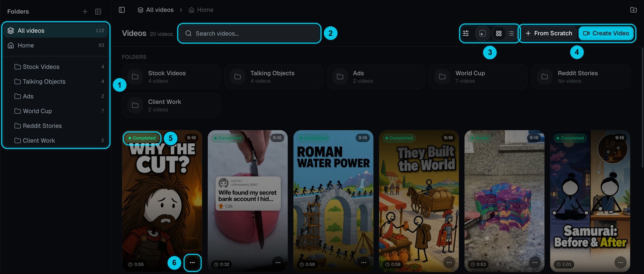Open Client Work folder in sidebar
Image resolution: width=644 pixels, height=274 pixels.
coord(59,141)
